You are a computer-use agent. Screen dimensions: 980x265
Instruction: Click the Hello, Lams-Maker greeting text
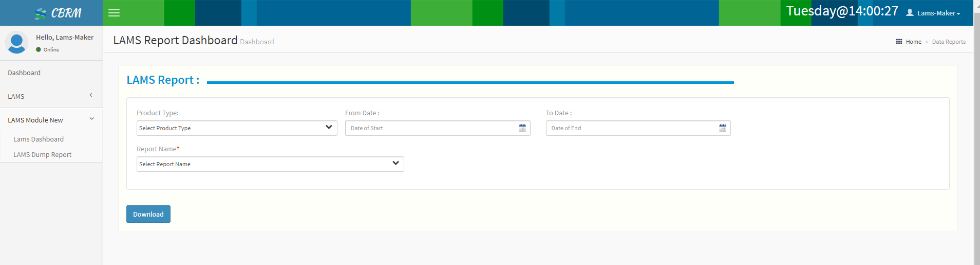(65, 37)
